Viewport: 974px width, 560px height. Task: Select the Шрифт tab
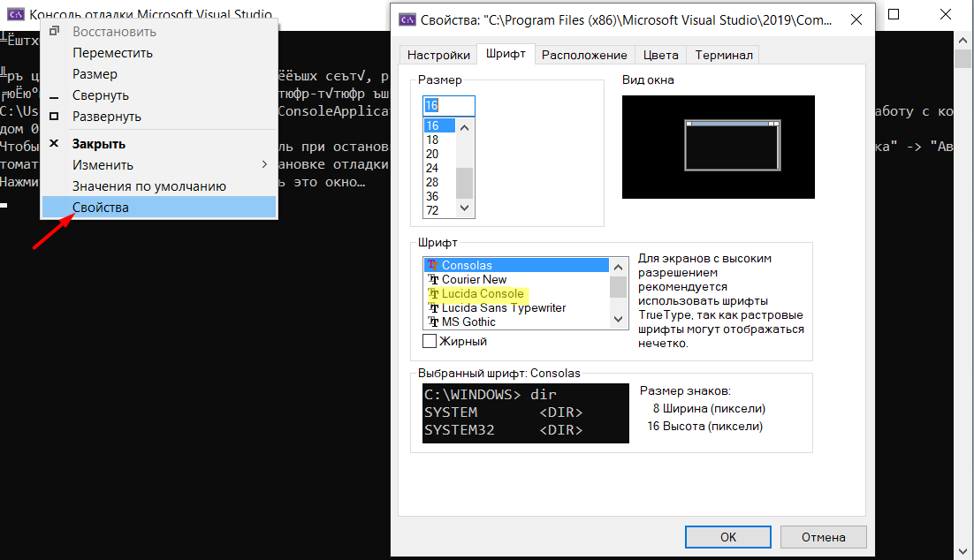pyautogui.click(x=506, y=54)
